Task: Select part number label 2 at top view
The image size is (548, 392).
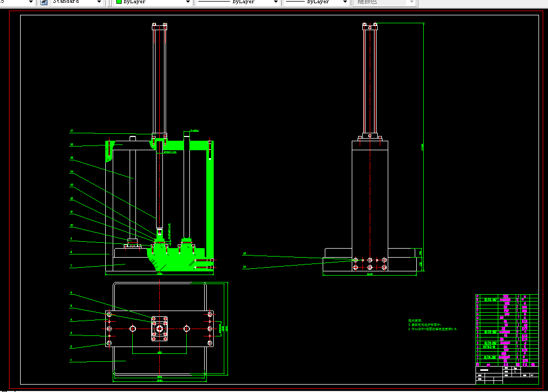Action: [71, 347]
